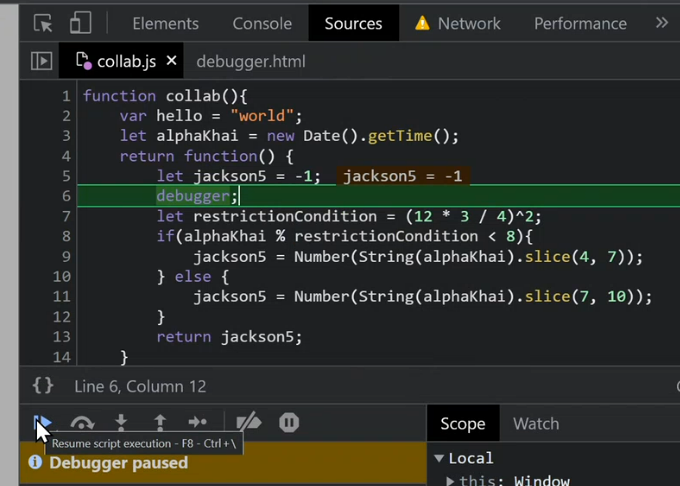Click the debugger statement on line 6

(197, 196)
